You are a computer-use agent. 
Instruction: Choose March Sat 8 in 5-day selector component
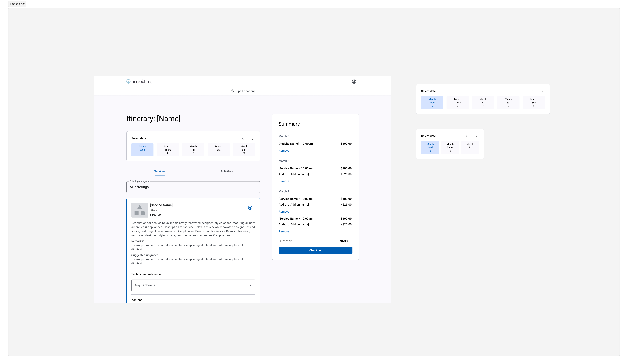coord(508,103)
